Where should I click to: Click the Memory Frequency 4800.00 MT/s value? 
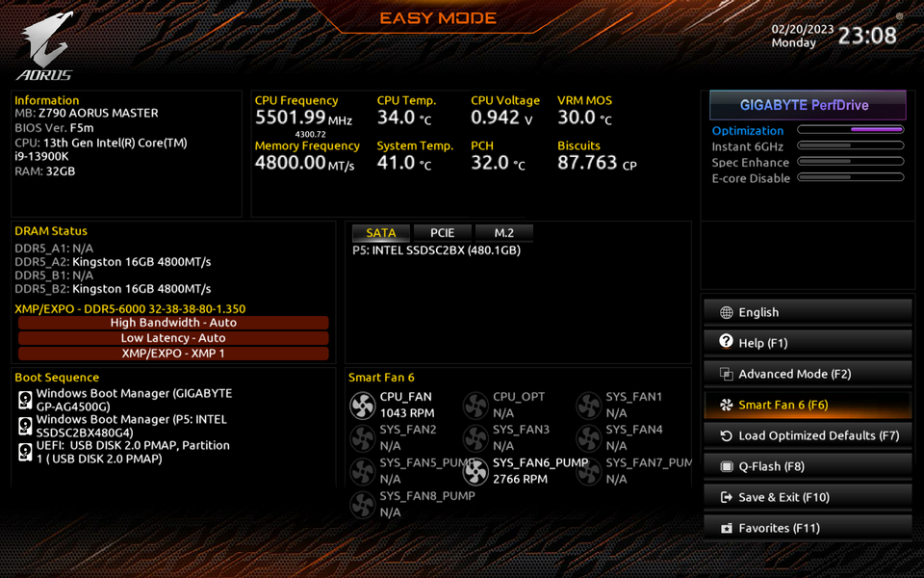(x=305, y=163)
